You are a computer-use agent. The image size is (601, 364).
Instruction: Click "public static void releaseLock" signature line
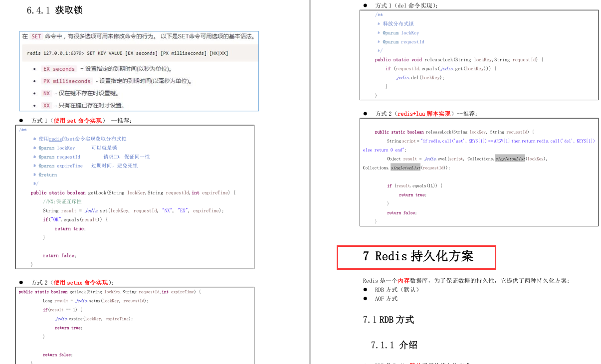pyautogui.click(x=459, y=60)
